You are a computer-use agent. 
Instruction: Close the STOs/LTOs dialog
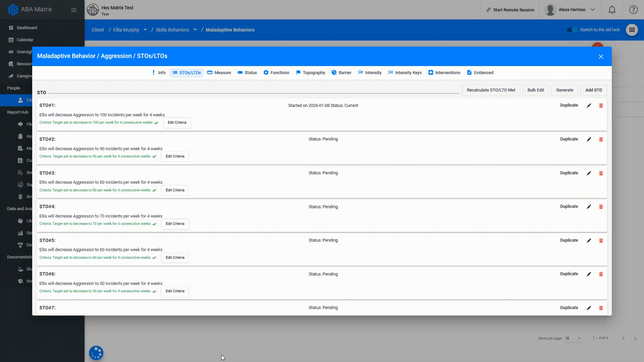601,57
